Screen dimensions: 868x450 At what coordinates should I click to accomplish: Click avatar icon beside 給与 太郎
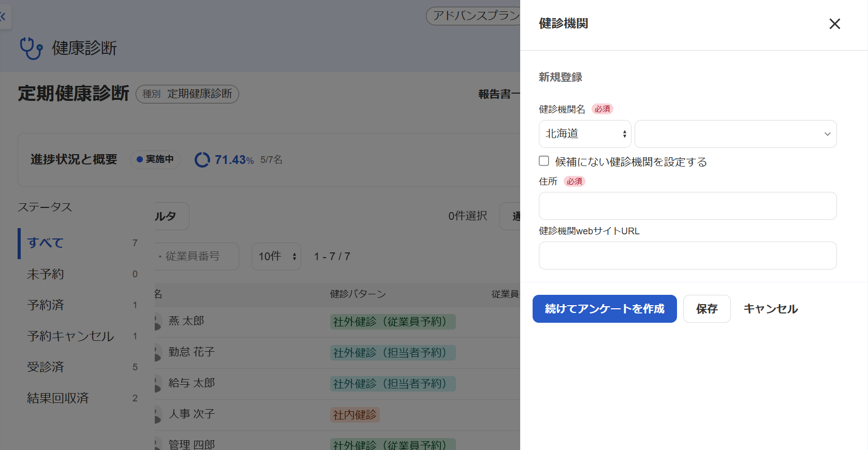(158, 384)
